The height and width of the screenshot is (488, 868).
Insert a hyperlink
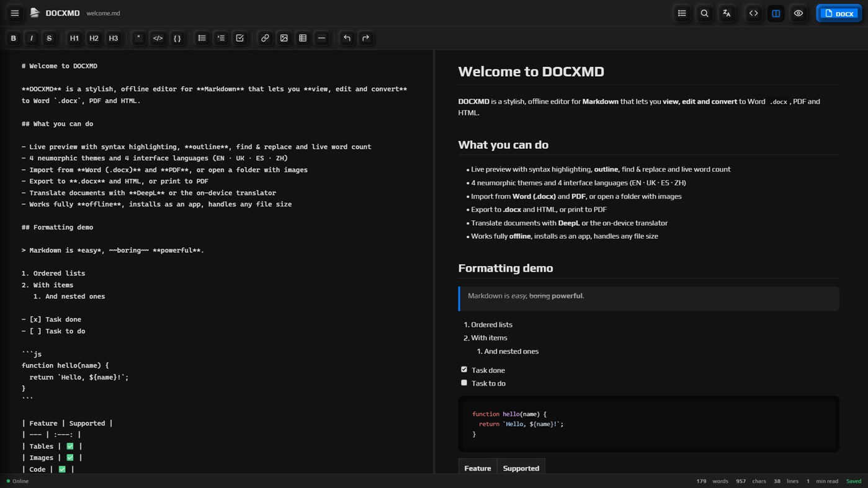pos(265,38)
